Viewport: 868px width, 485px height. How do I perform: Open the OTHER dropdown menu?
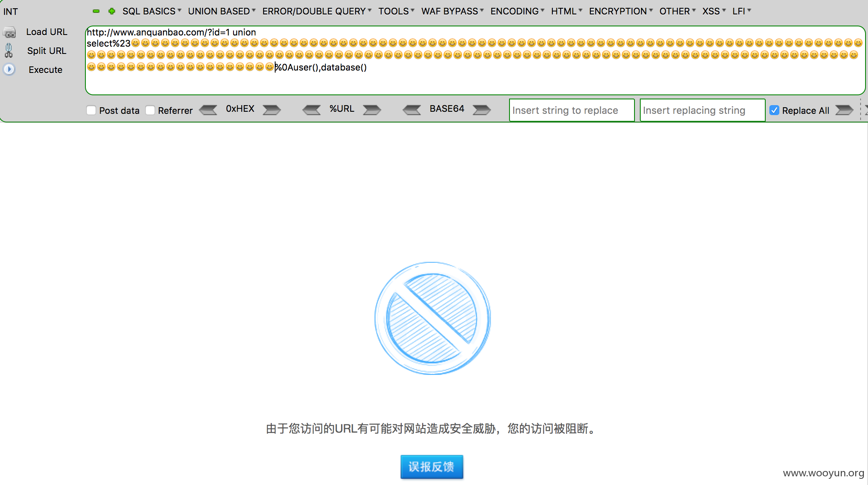pyautogui.click(x=677, y=11)
